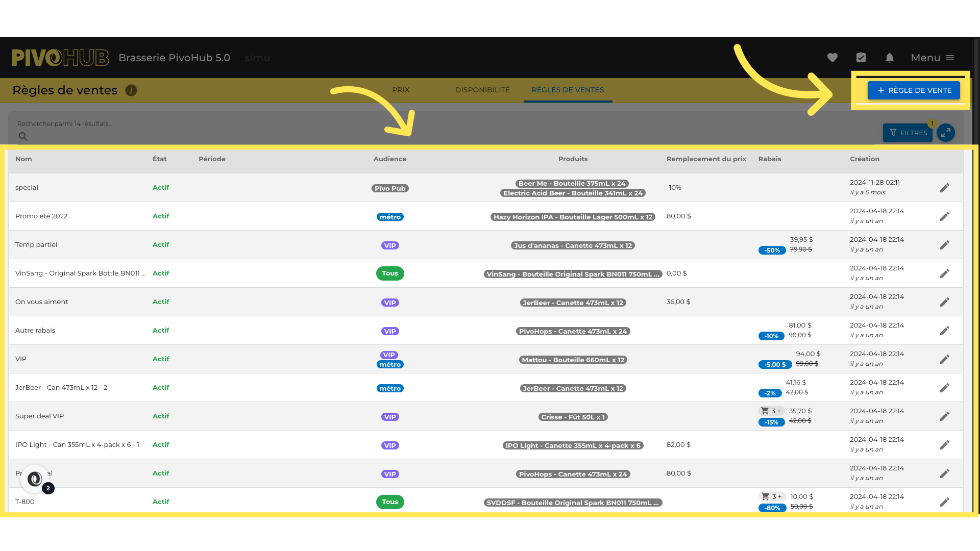The height and width of the screenshot is (551, 980).
Task: Click pencil icon for 'Super deal VIP'
Action: 945,416
